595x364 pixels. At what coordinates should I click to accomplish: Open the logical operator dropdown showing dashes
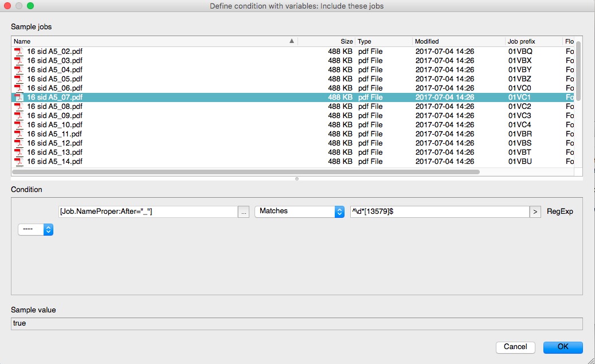coord(36,229)
